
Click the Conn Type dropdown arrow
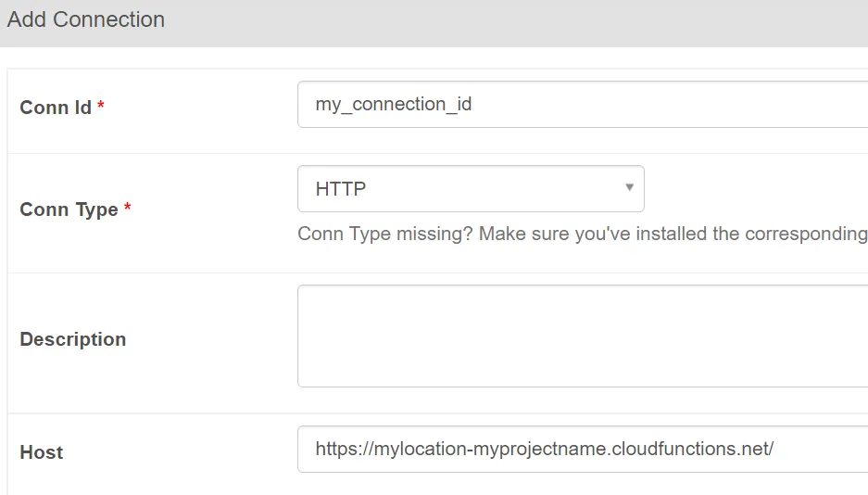pyautogui.click(x=629, y=188)
